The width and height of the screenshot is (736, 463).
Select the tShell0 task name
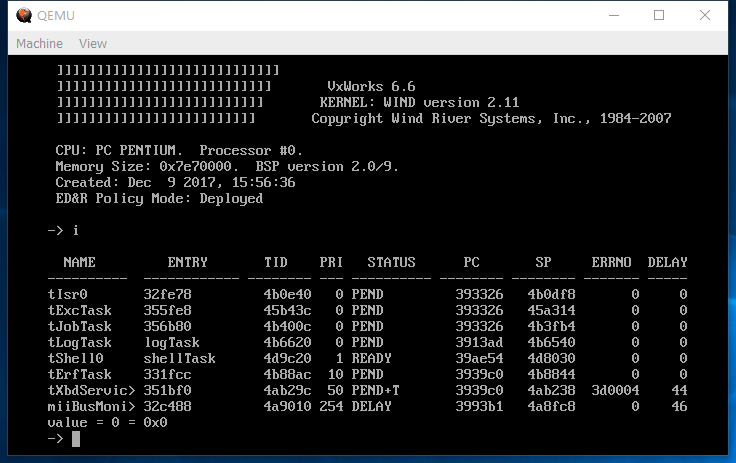[x=76, y=358]
